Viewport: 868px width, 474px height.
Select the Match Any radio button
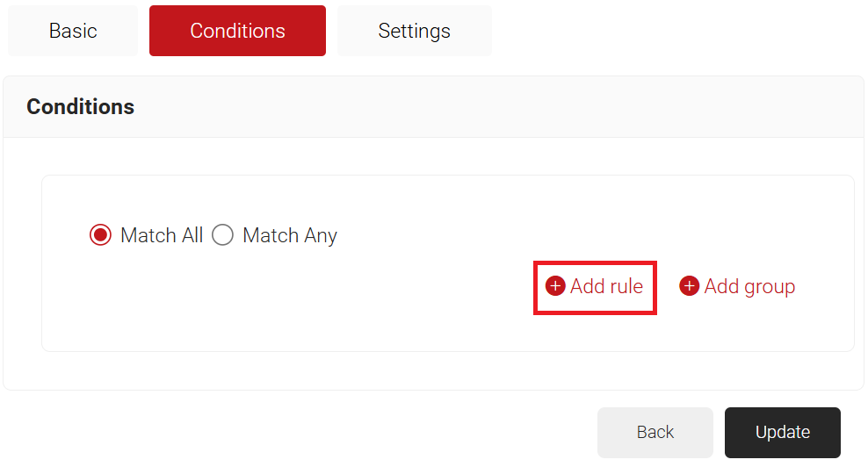223,235
